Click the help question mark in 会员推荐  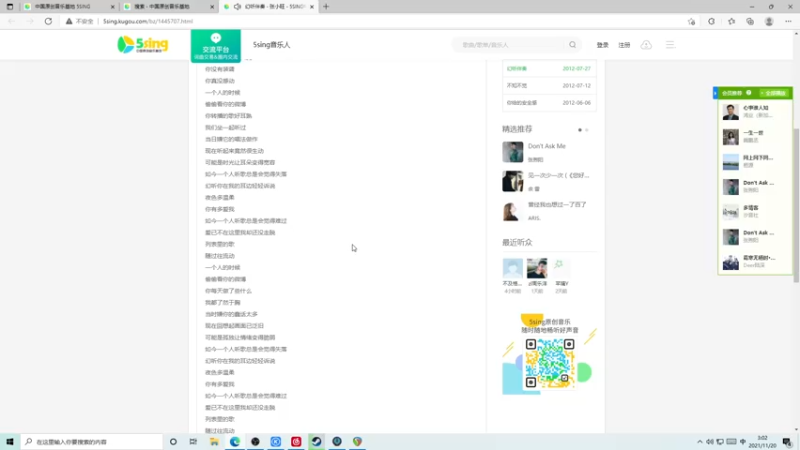pyautogui.click(x=748, y=93)
